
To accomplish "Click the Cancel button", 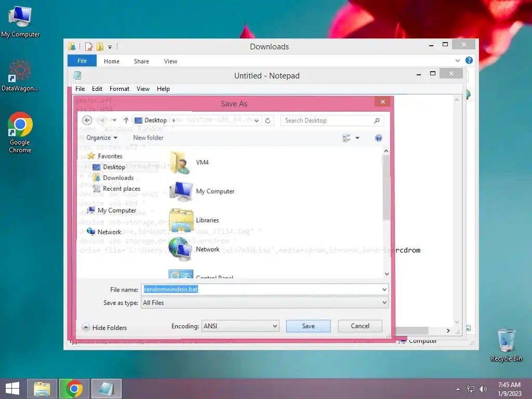I will pyautogui.click(x=360, y=326).
